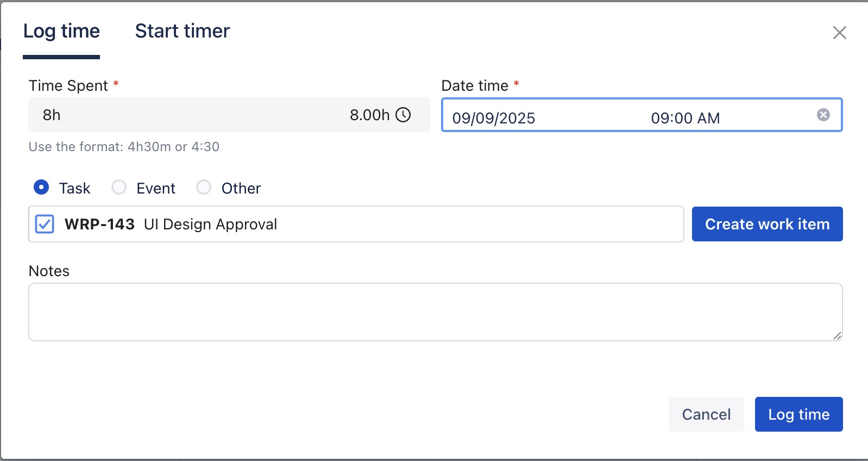Viewport: 868px width, 461px height.
Task: Cancel the time log entry
Action: tap(706, 414)
